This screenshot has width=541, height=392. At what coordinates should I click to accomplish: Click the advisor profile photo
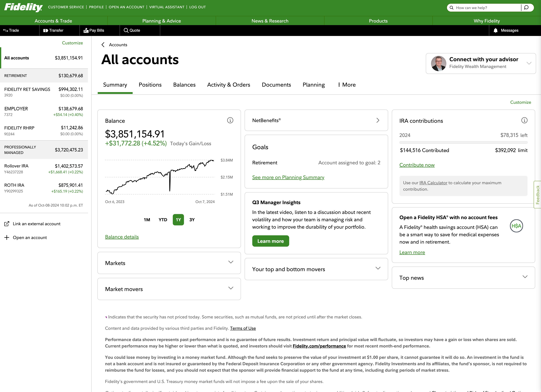pos(438,63)
